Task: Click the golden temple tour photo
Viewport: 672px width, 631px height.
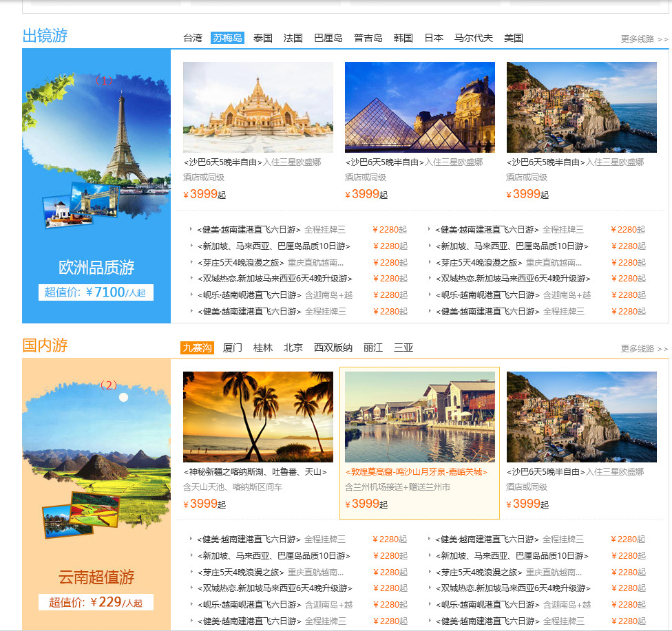Action: tap(258, 107)
